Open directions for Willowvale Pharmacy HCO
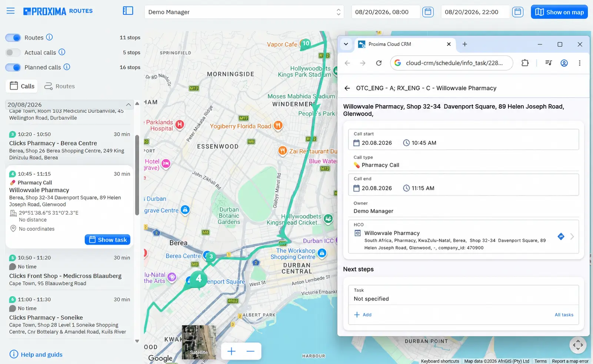Image resolution: width=593 pixels, height=364 pixels. (561, 236)
